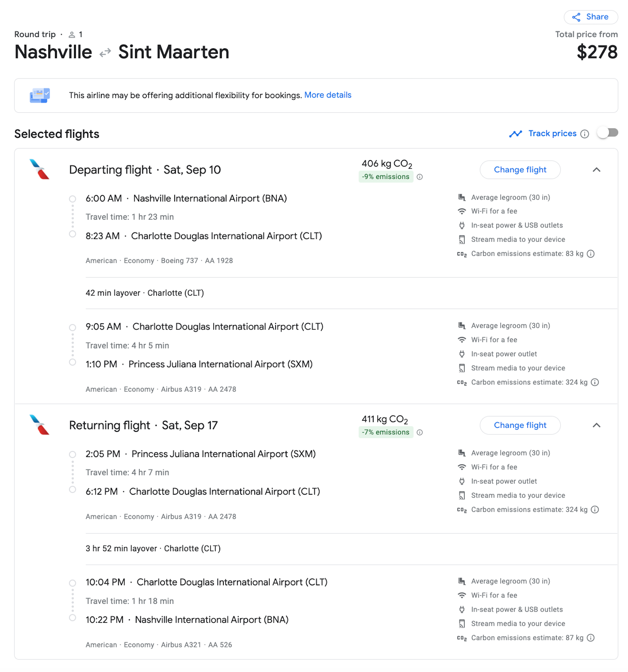This screenshot has width=628, height=672.
Task: Click Change flight for the departing flight
Action: coord(520,169)
